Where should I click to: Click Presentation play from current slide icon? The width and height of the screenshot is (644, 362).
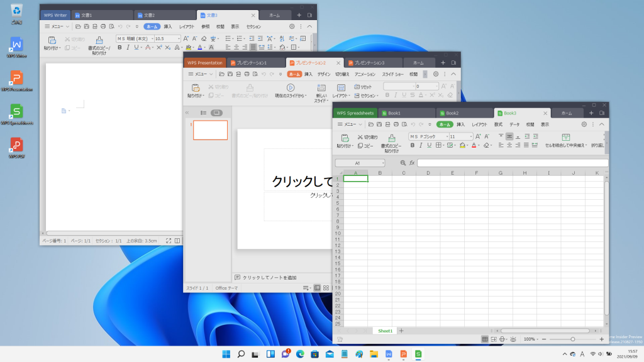tap(291, 87)
